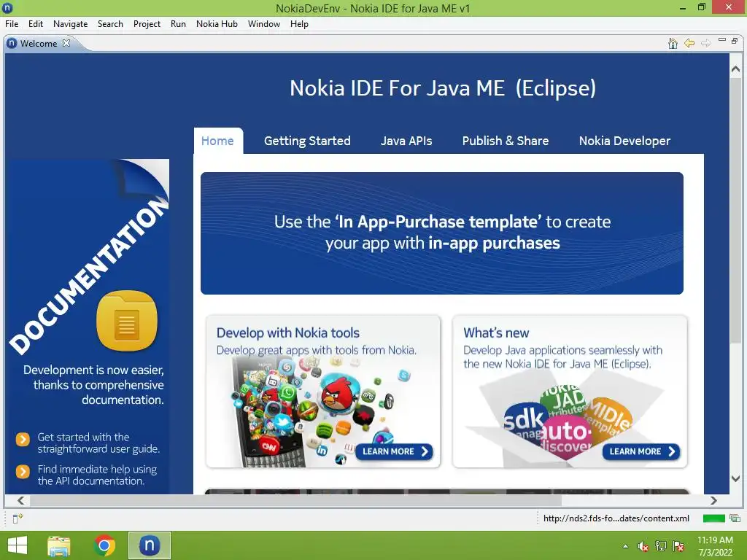The width and height of the screenshot is (747, 560).
Task: Select the Home tab
Action: [x=217, y=141]
